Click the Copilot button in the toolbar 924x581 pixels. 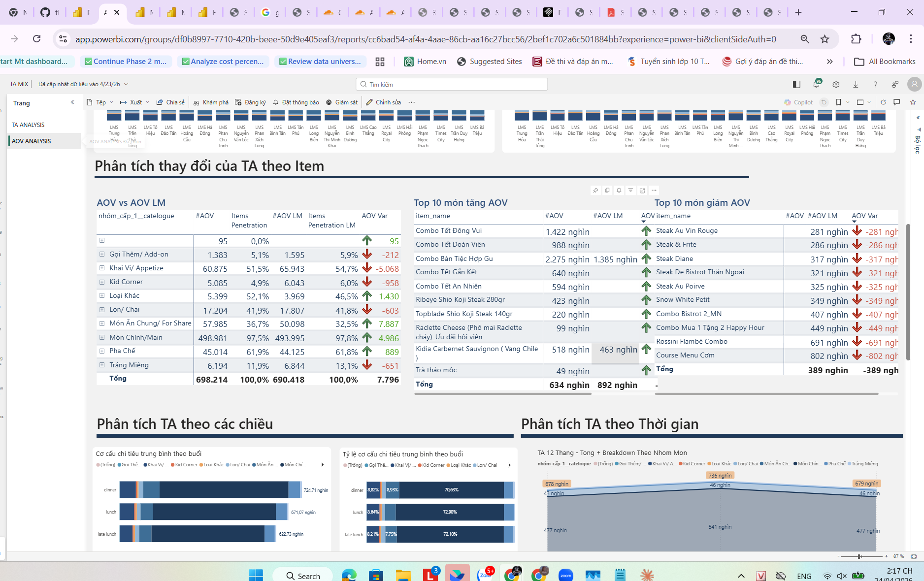[798, 102]
